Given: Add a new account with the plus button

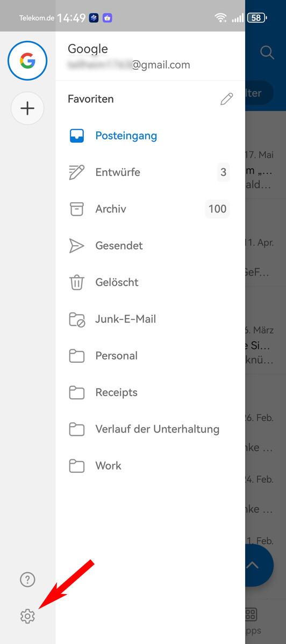Looking at the screenshot, I should (27, 108).
